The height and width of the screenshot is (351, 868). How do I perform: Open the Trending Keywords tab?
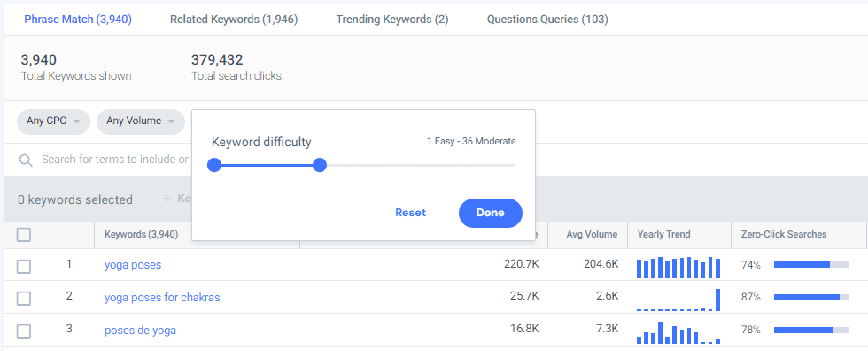[x=391, y=19]
